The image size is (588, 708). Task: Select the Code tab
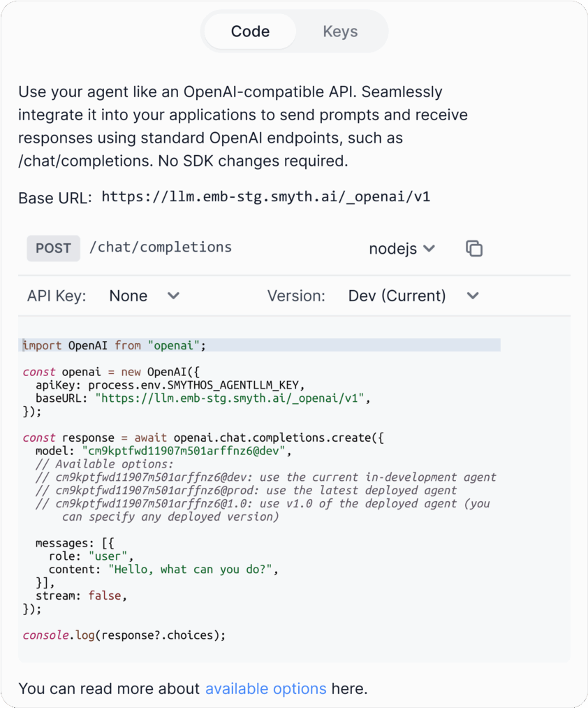pos(250,31)
